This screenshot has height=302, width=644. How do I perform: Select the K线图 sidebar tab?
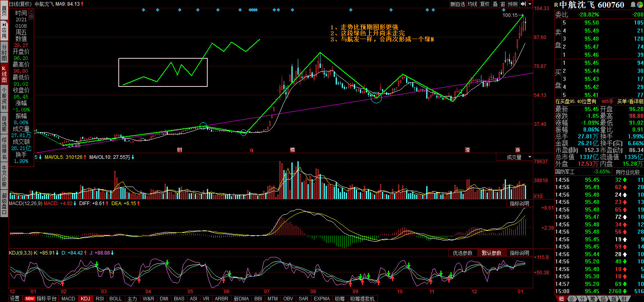click(4, 74)
